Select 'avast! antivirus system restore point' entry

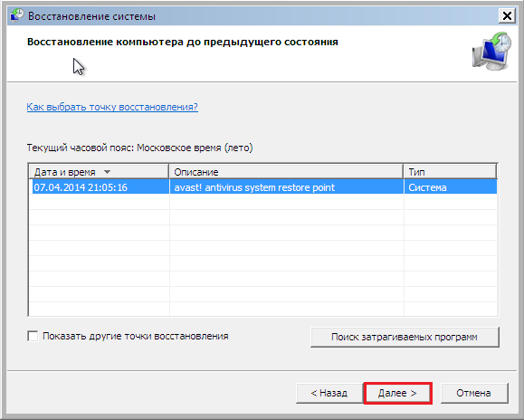pos(254,187)
